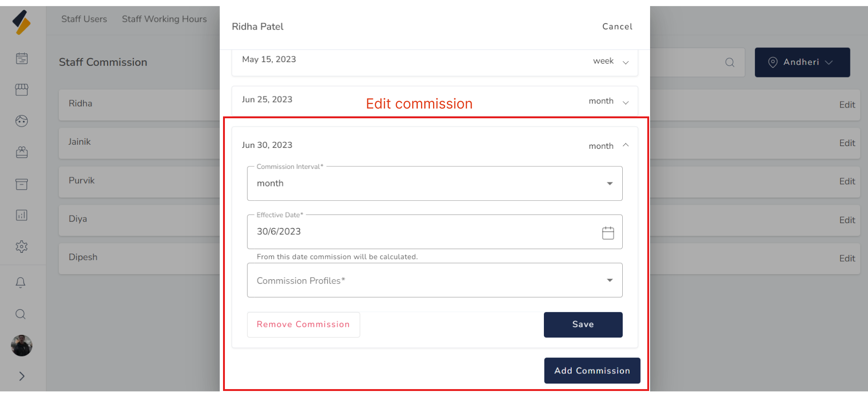
Task: Open the Commission Profiles dropdown
Action: (434, 281)
